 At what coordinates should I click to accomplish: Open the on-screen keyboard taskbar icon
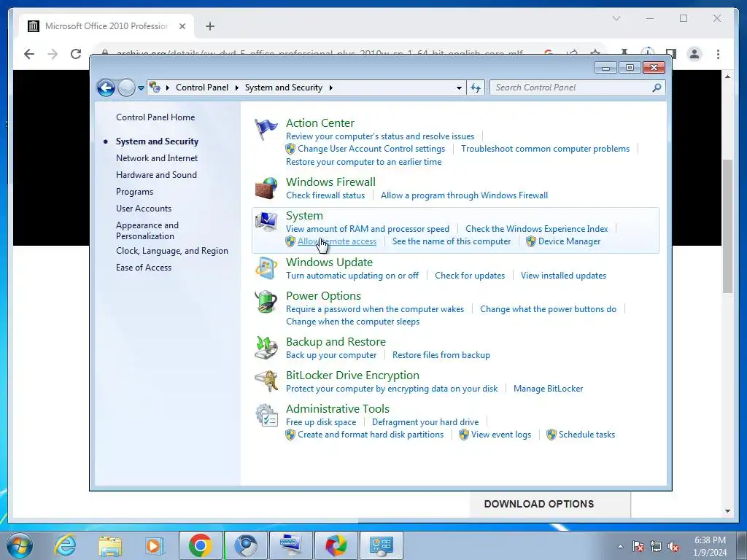(x=290, y=545)
